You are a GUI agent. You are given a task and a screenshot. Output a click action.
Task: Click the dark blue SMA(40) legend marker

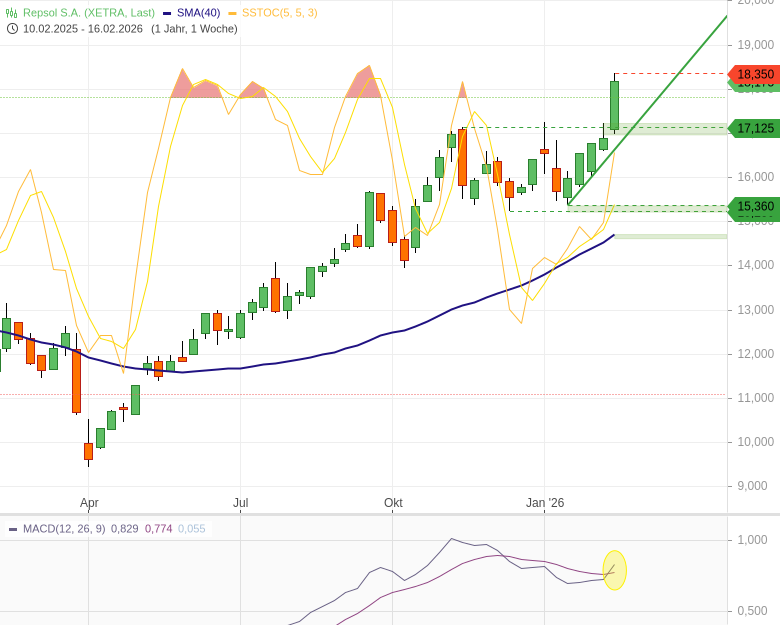coord(167,13)
